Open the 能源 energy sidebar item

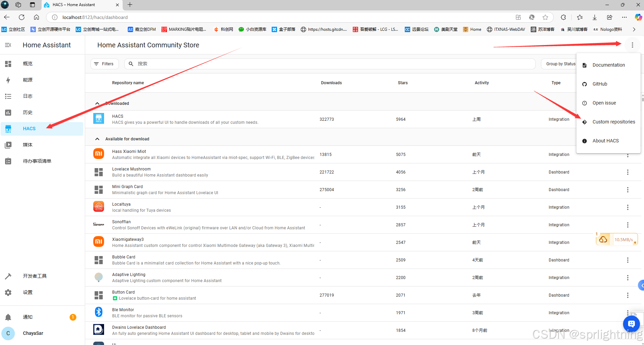[42, 80]
